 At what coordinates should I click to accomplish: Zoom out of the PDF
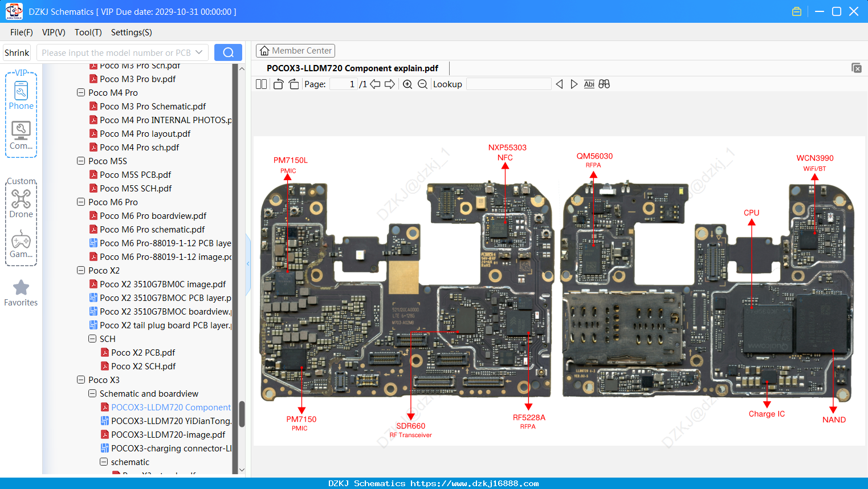(422, 84)
